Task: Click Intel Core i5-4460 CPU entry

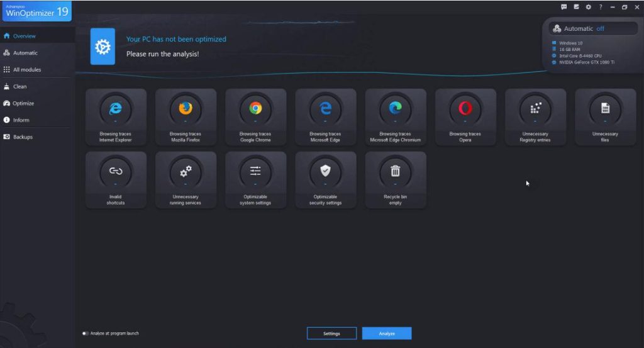Action: [x=577, y=56]
